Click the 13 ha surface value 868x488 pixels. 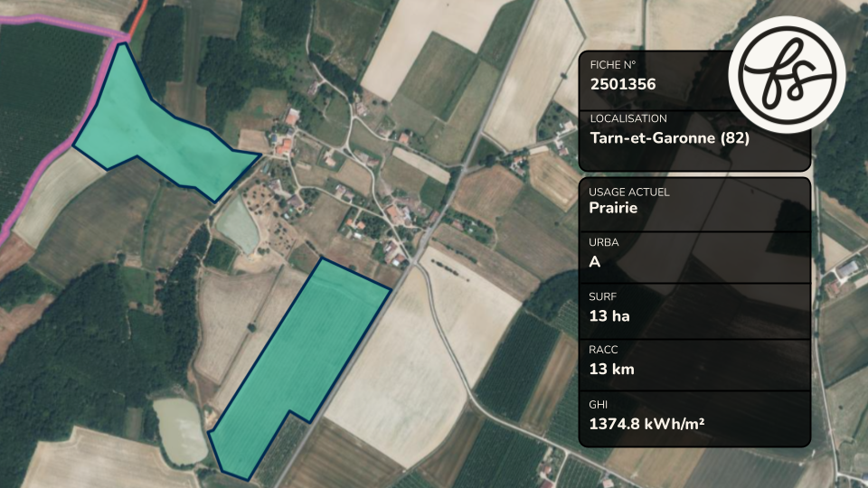coord(609,316)
